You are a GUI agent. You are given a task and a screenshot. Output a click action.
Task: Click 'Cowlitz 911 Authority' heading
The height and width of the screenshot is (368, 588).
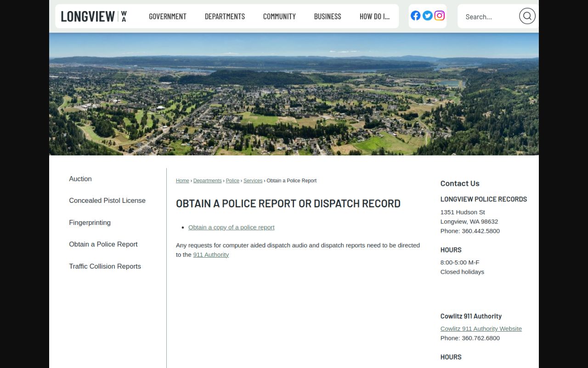[471, 316]
